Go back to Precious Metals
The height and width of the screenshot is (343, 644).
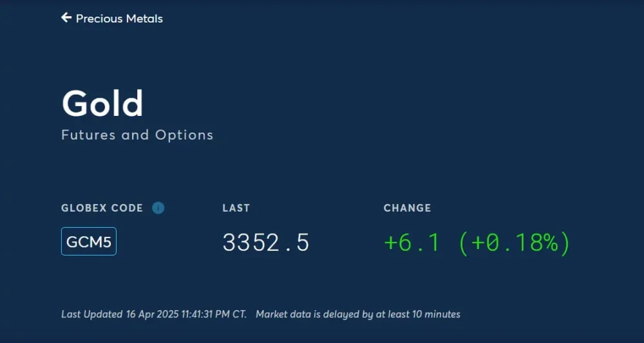coord(119,19)
